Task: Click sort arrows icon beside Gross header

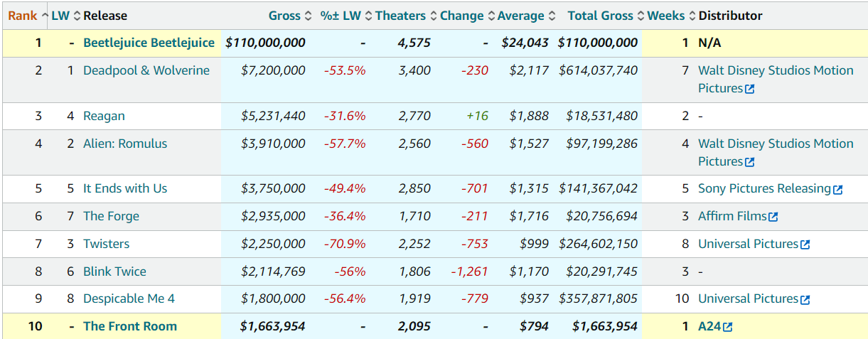Action: pos(307,16)
